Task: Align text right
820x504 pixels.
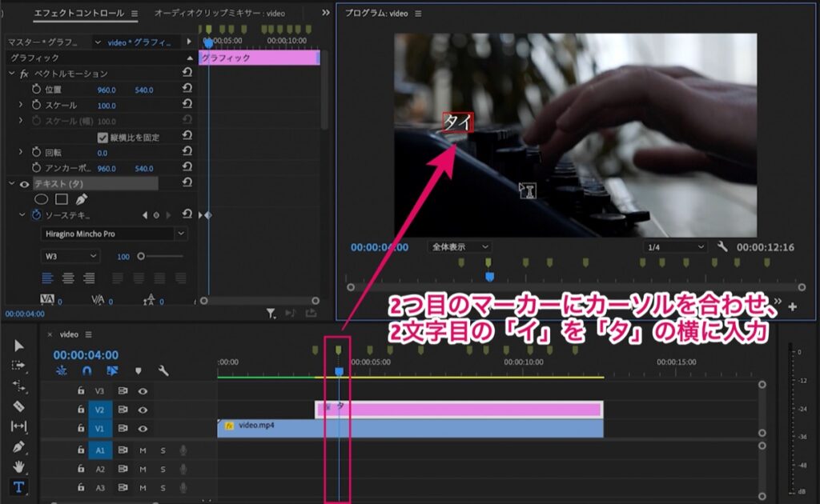Action: (x=89, y=278)
